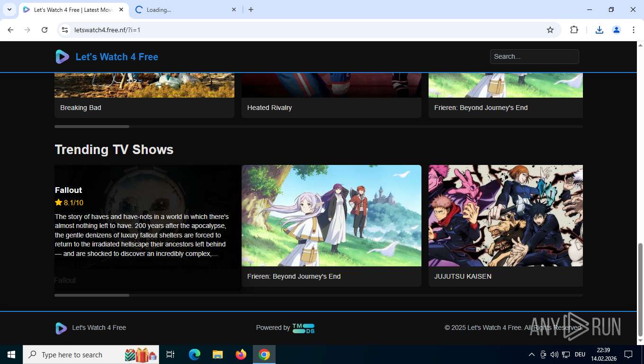
Task: Click the Chrome taskbar icon
Action: coord(264,355)
